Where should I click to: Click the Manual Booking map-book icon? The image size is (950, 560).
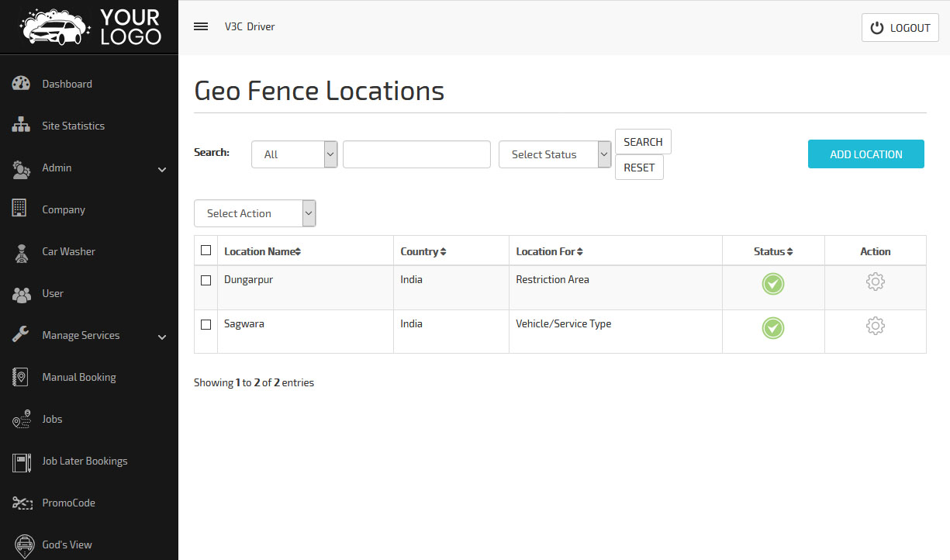click(21, 377)
